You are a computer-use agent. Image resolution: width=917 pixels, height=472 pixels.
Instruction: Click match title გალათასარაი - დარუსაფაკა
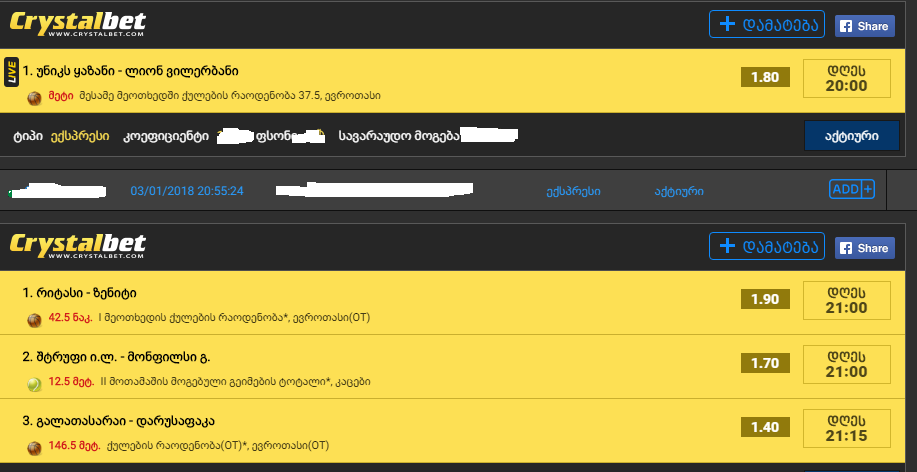(119, 421)
